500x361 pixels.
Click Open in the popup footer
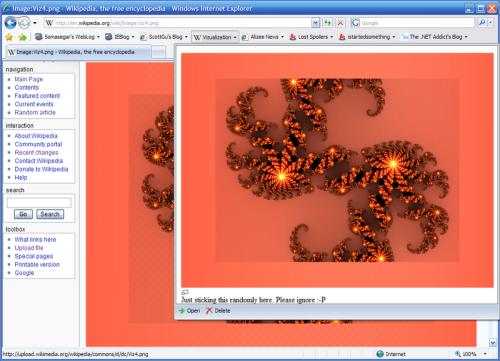click(189, 311)
